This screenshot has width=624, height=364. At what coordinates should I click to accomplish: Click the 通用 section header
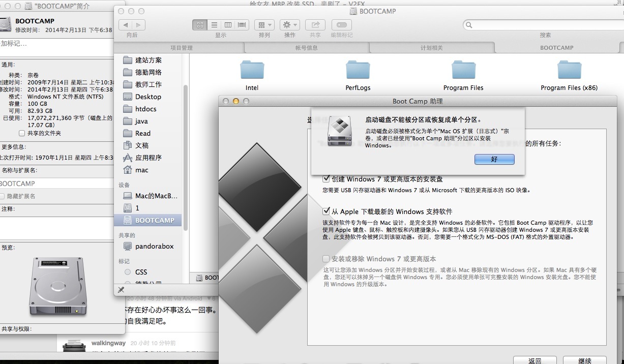8,65
